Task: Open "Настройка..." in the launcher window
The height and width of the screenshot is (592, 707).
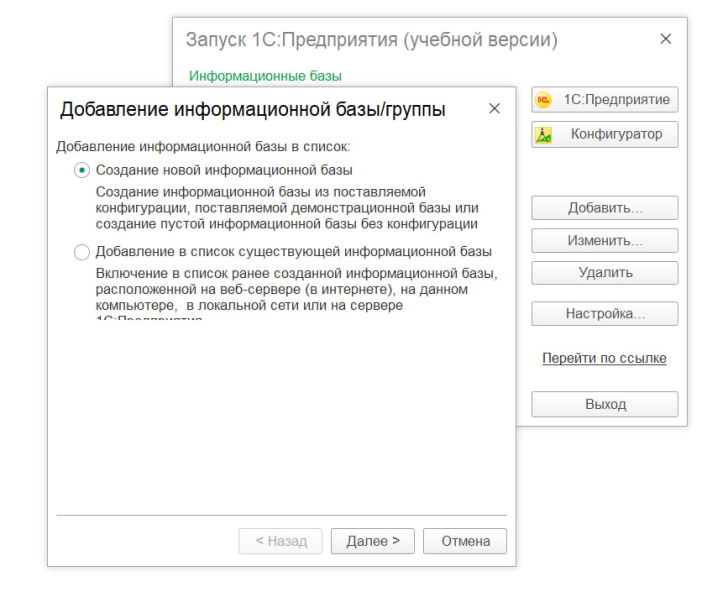Action: (x=605, y=313)
